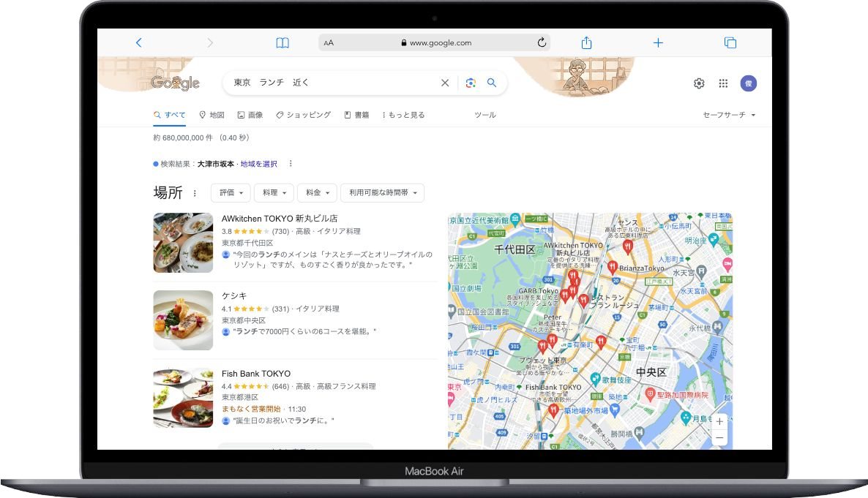Image resolution: width=868 pixels, height=498 pixels.
Task: Submit the search with the magnifier icon
Action: click(x=492, y=83)
